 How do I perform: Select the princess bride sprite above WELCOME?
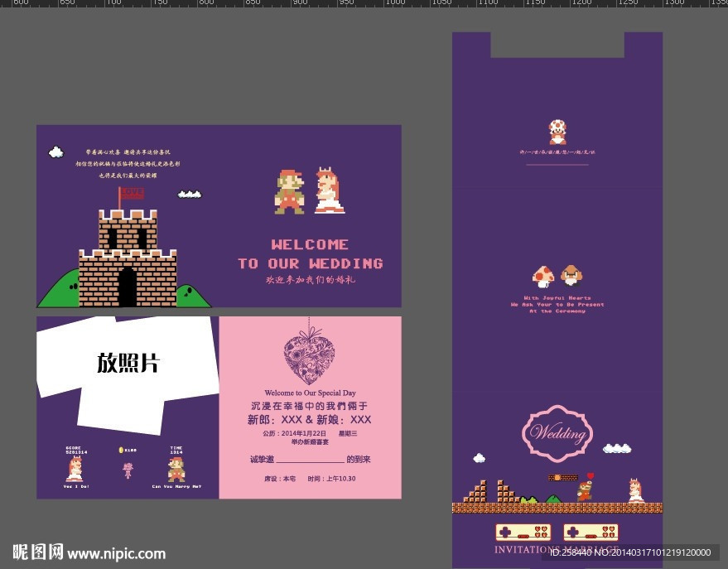(x=329, y=190)
